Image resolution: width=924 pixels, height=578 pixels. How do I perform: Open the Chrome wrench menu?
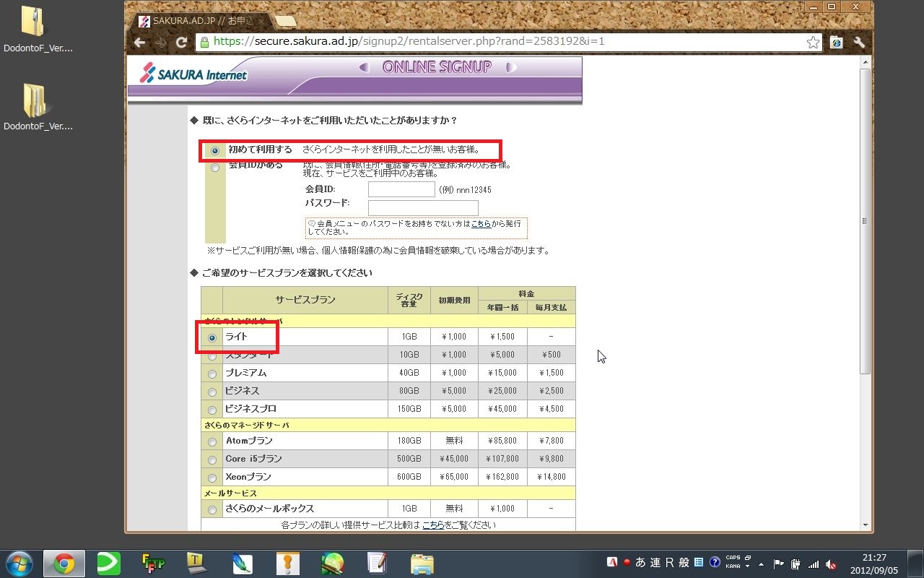pyautogui.click(x=859, y=42)
